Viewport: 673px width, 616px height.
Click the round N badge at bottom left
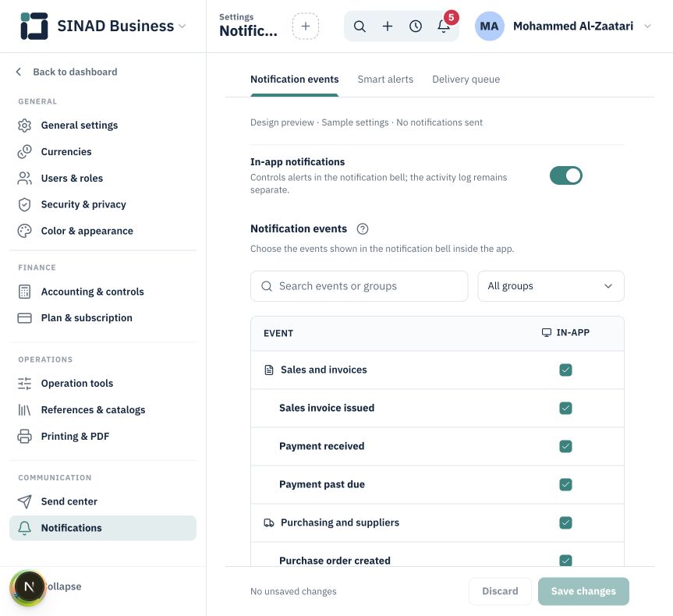29,587
